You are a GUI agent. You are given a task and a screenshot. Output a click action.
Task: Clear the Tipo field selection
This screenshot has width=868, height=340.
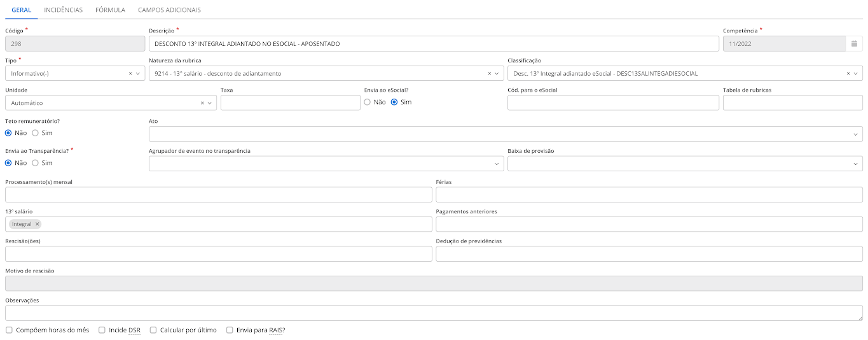coord(130,73)
